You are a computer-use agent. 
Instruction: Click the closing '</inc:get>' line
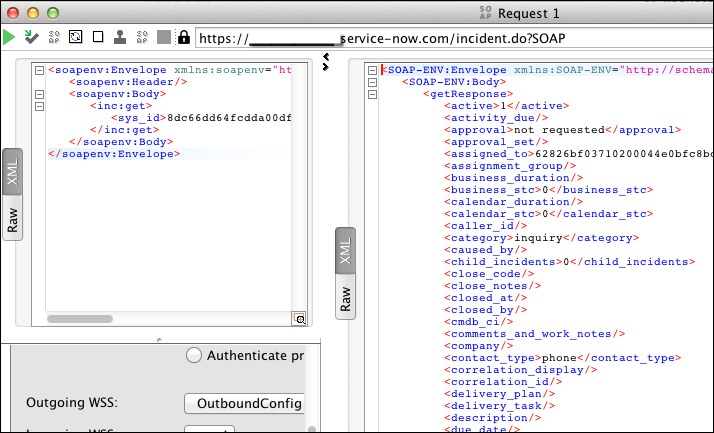tap(124, 130)
